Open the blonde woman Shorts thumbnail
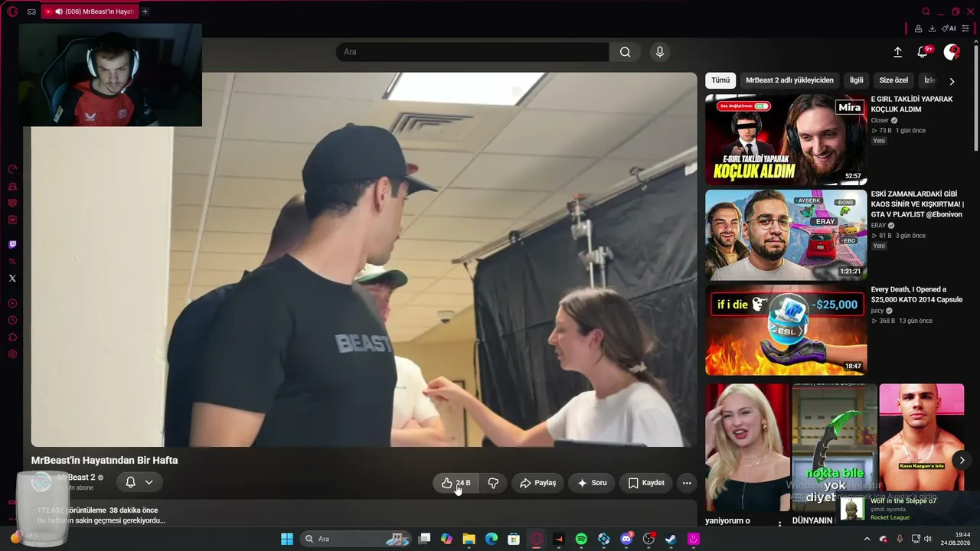 tap(746, 447)
